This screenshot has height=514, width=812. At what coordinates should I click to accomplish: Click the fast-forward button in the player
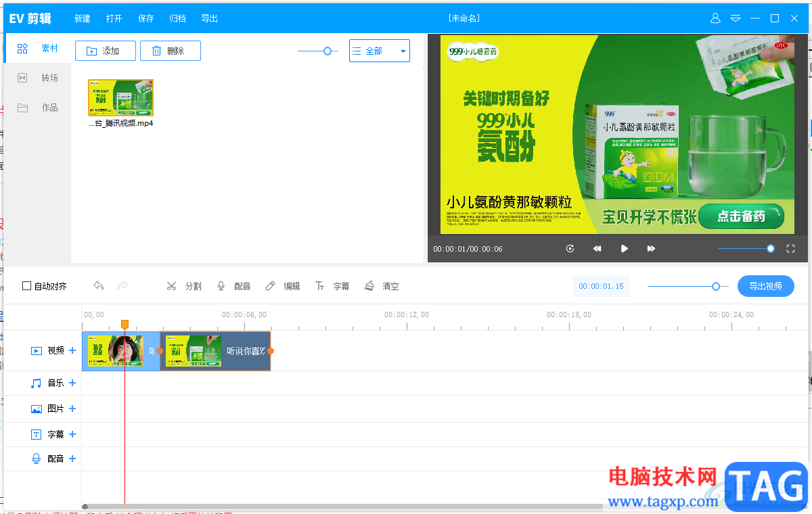[651, 249]
